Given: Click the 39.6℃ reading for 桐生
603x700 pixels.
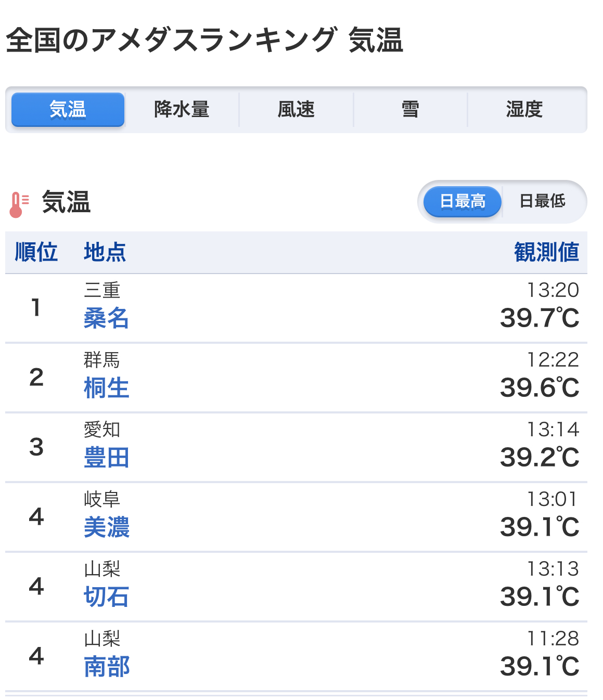Looking at the screenshot, I should click(x=540, y=388).
